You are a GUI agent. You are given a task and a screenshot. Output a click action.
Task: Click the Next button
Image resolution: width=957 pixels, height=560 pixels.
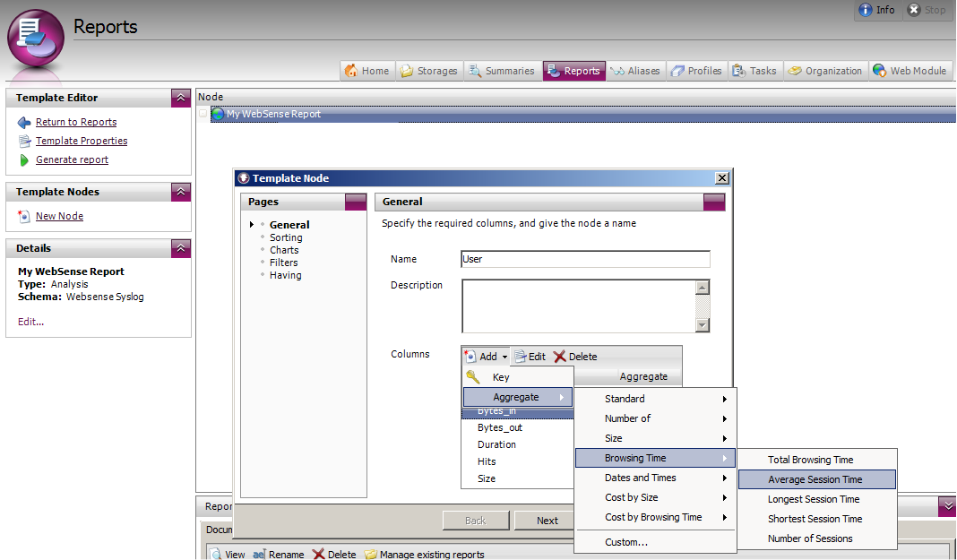(x=544, y=521)
